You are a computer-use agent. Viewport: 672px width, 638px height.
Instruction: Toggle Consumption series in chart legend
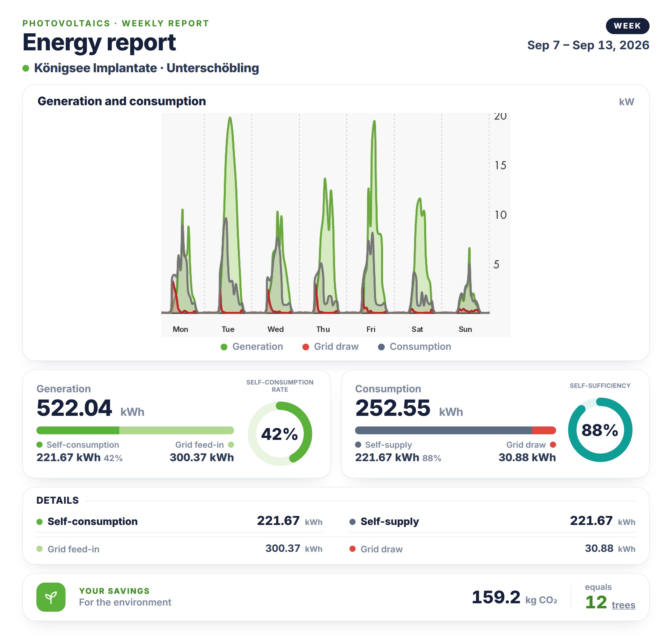[x=415, y=346]
